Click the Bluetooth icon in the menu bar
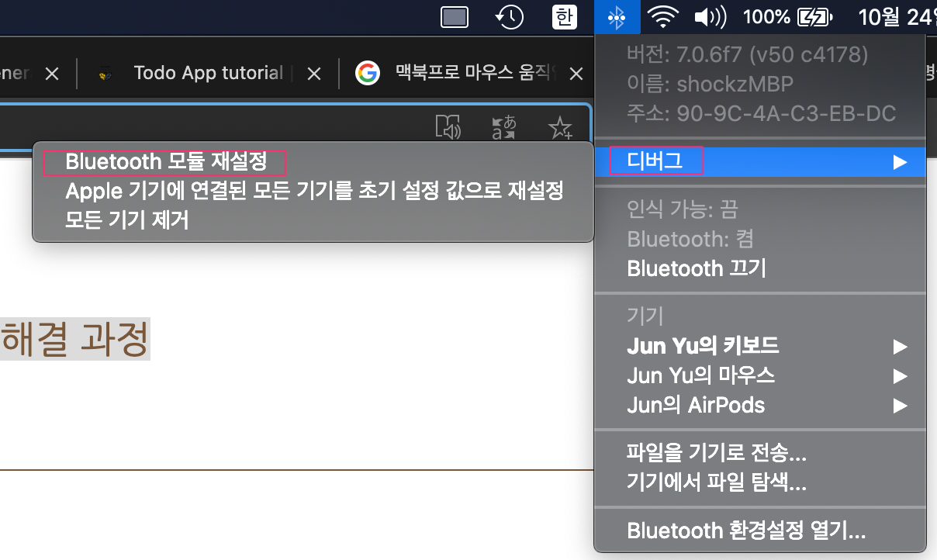937x560 pixels. point(617,17)
